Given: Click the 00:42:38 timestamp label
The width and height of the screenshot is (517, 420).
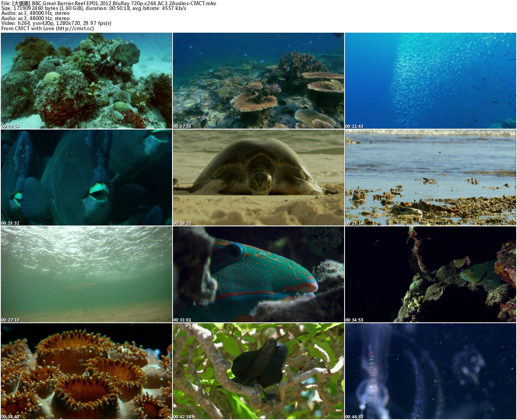Looking at the screenshot, I should (182, 417).
